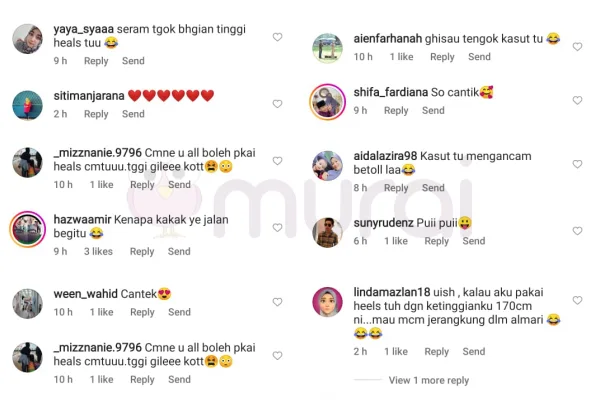Screen dimensions: 600x400
Task: Send aienfarhanah's comment
Action: [479, 57]
